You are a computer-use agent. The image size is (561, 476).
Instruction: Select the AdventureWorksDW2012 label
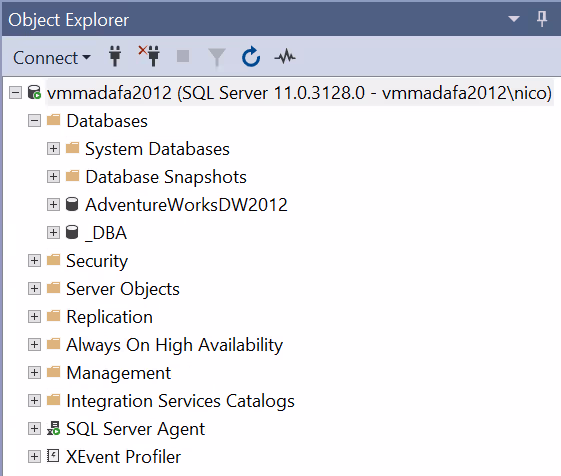coord(186,205)
